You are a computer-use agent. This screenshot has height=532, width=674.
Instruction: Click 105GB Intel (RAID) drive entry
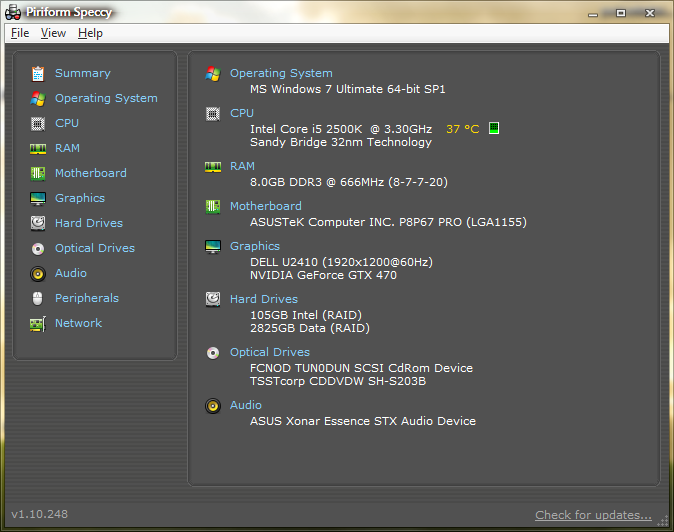(x=306, y=315)
